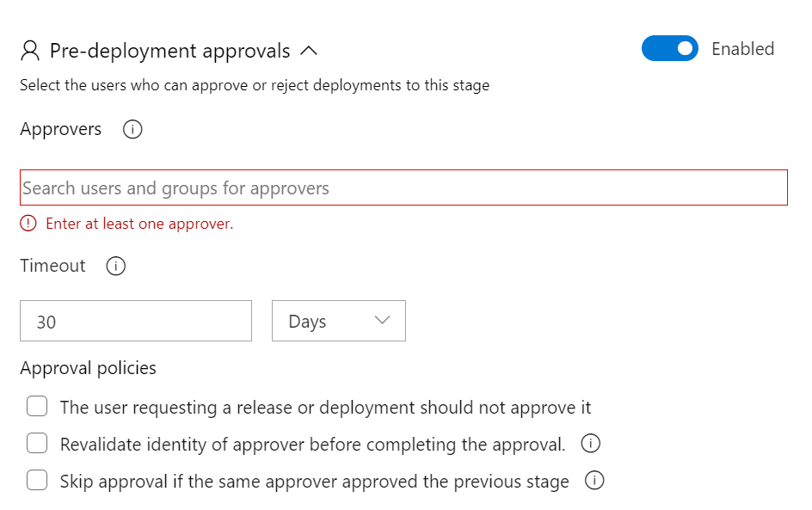The height and width of the screenshot is (510, 812).
Task: Check the user cannot approve own release policy
Action: pyautogui.click(x=37, y=405)
